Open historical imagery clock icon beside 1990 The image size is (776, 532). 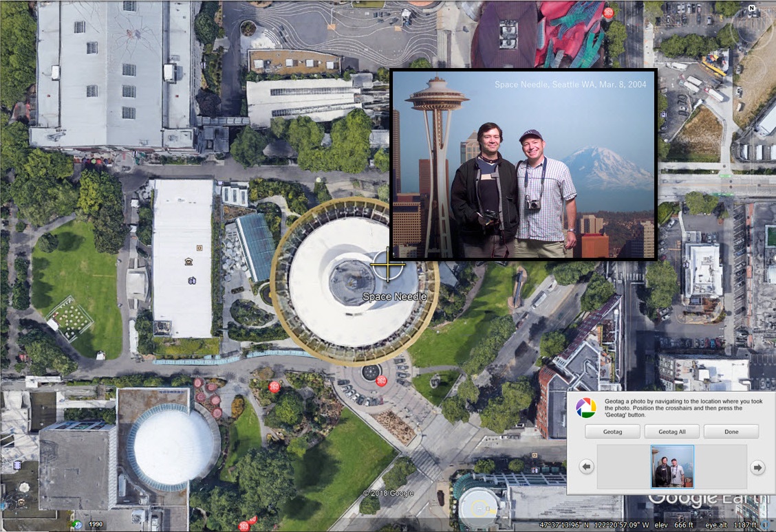click(77, 524)
